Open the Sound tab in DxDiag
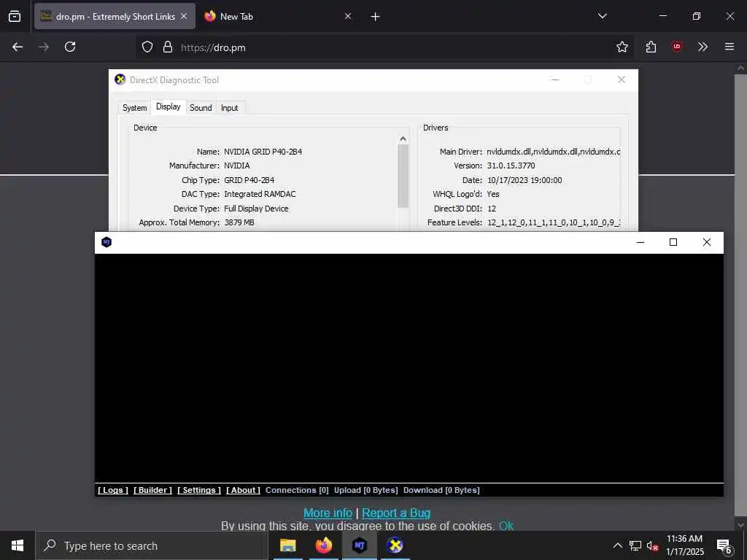 [x=201, y=108]
